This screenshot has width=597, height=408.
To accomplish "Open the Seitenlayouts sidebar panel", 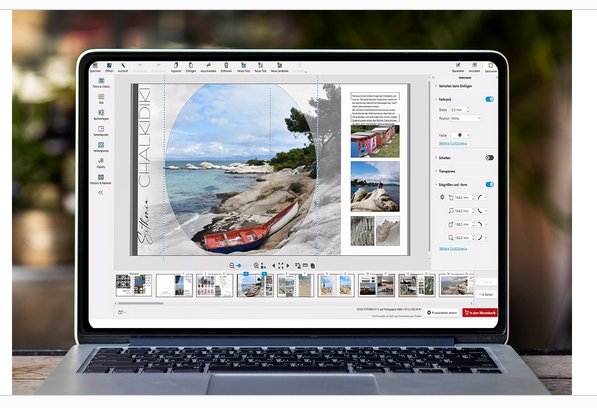I will [x=101, y=131].
